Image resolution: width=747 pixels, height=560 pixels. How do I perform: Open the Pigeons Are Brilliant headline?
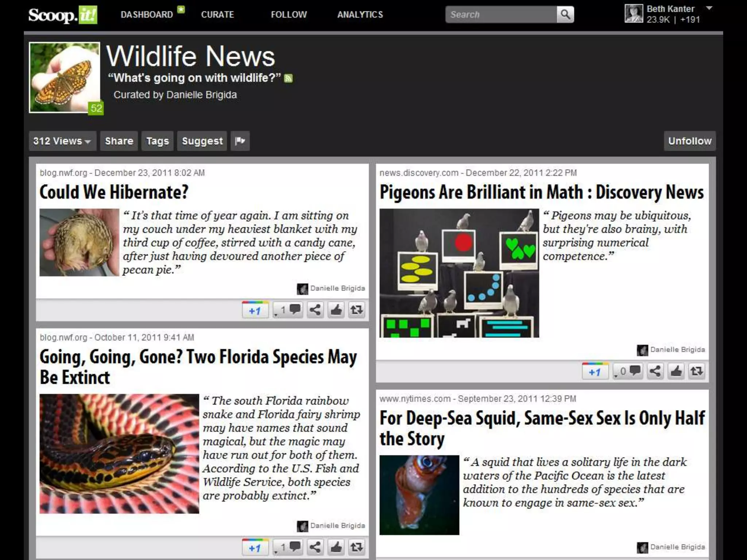(541, 192)
